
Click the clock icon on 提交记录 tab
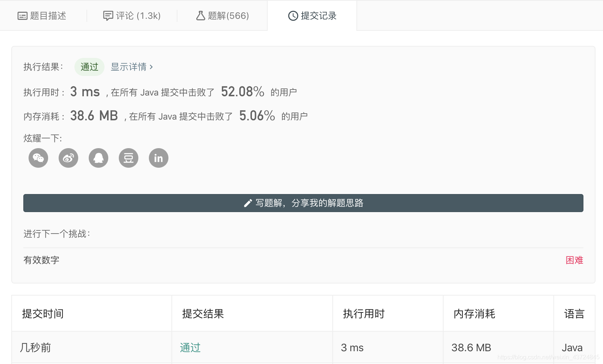(292, 15)
